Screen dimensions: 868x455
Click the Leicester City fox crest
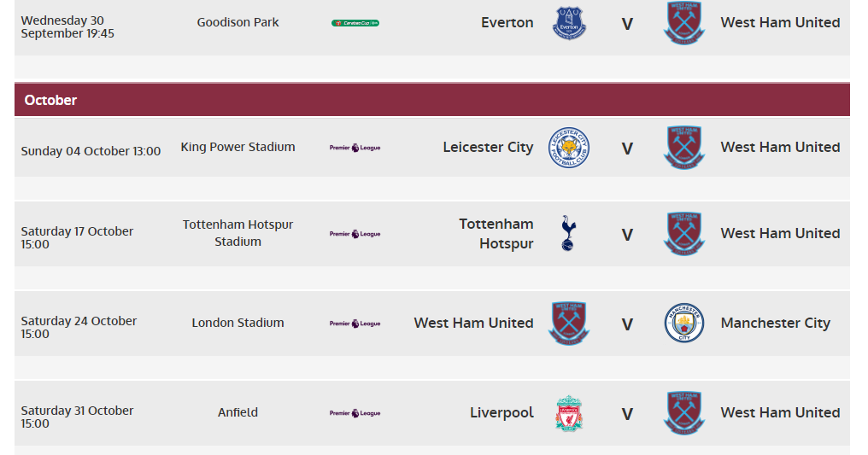pyautogui.click(x=569, y=148)
